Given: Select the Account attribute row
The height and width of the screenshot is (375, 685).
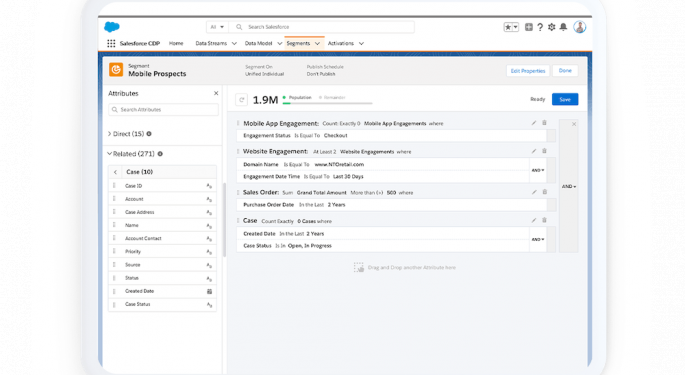Looking at the screenshot, I should (x=163, y=199).
